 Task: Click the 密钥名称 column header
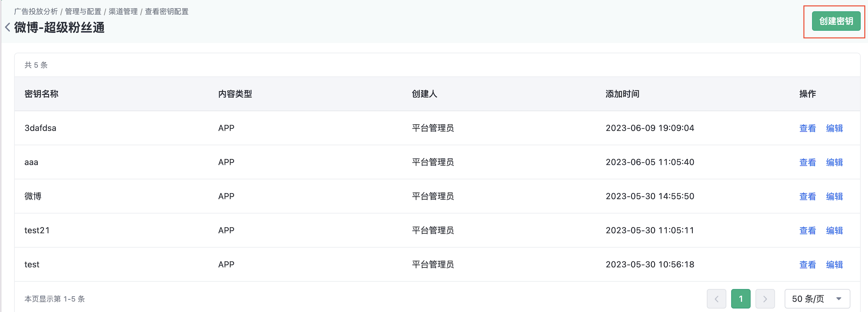[41, 94]
